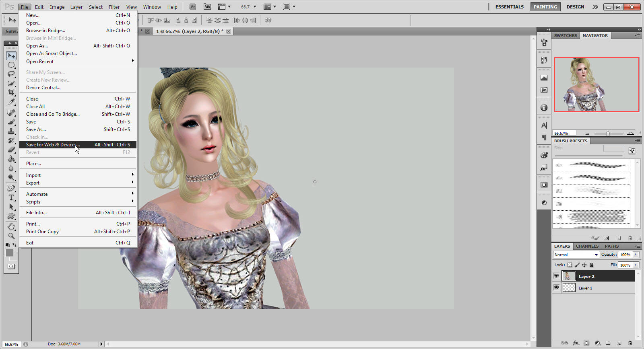The height and width of the screenshot is (349, 644).
Task: Click the Essentials workspace button
Action: tap(509, 7)
